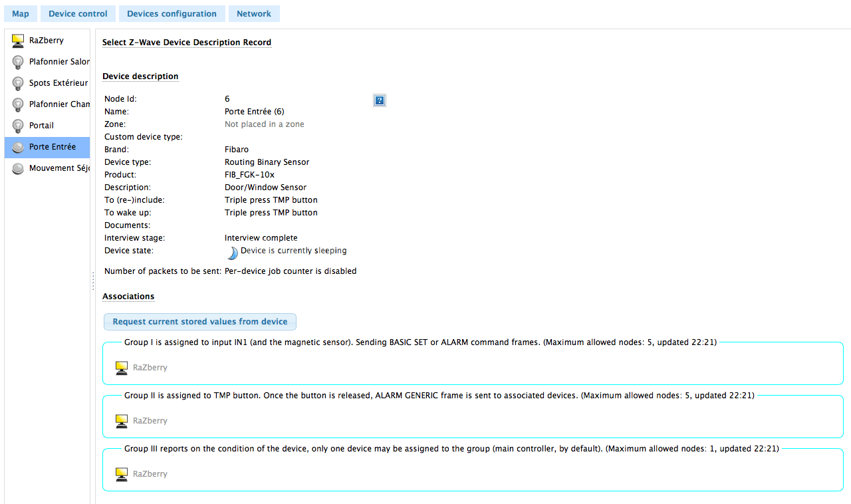Select RaZberry in the device list
Image resolution: width=851 pixels, height=504 pixels.
click(47, 41)
